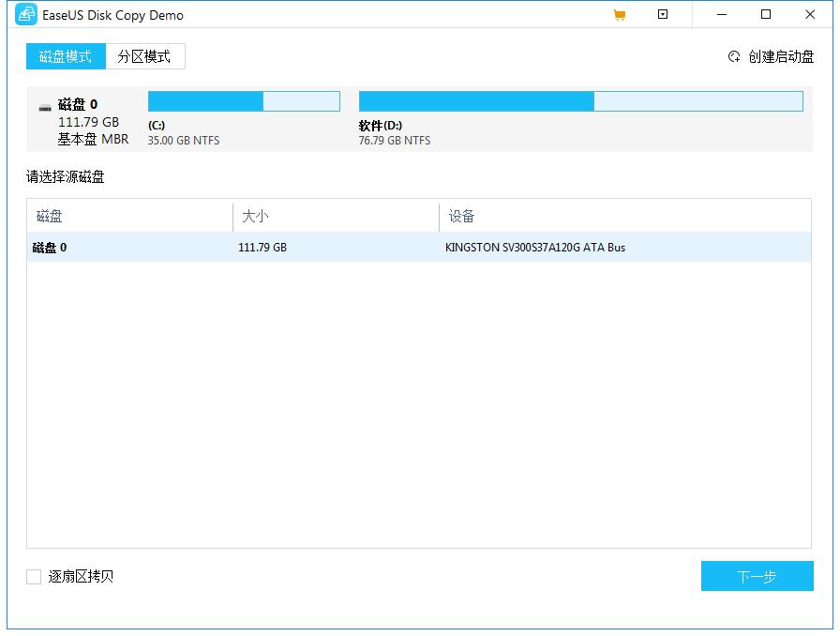Sort by the 大小 column header
840x636 pixels.
tap(336, 217)
